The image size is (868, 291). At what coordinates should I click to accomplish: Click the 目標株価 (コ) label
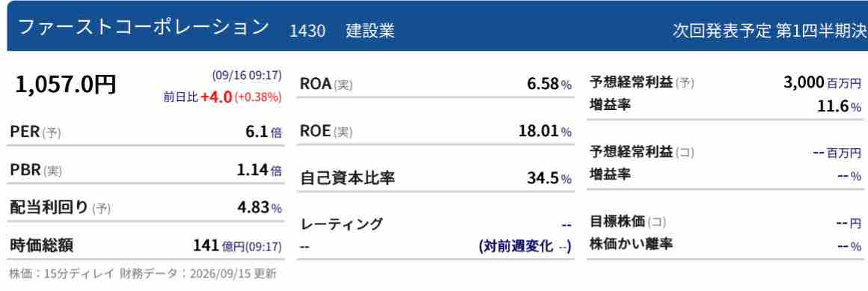[628, 222]
